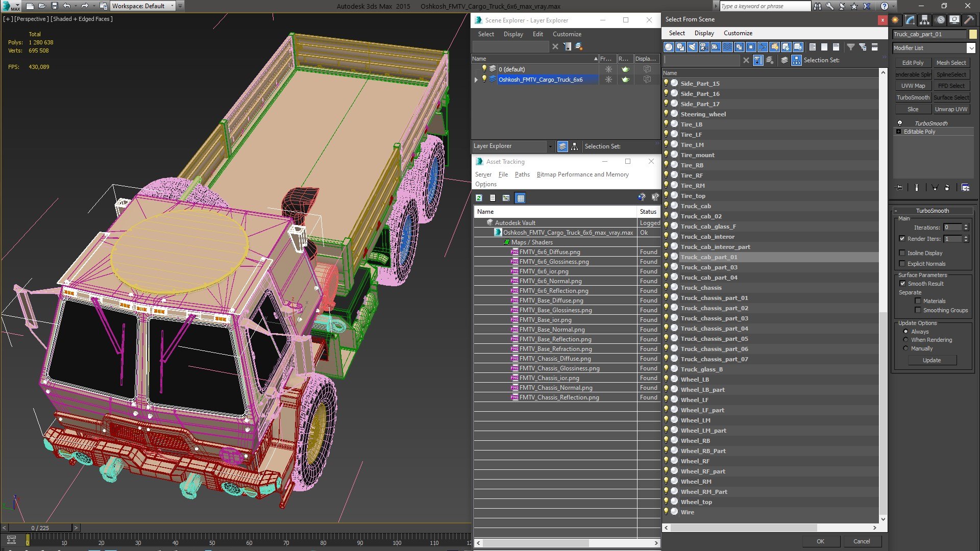Open the Modifier List dropdown
The height and width of the screenshot is (551, 980).
[970, 48]
